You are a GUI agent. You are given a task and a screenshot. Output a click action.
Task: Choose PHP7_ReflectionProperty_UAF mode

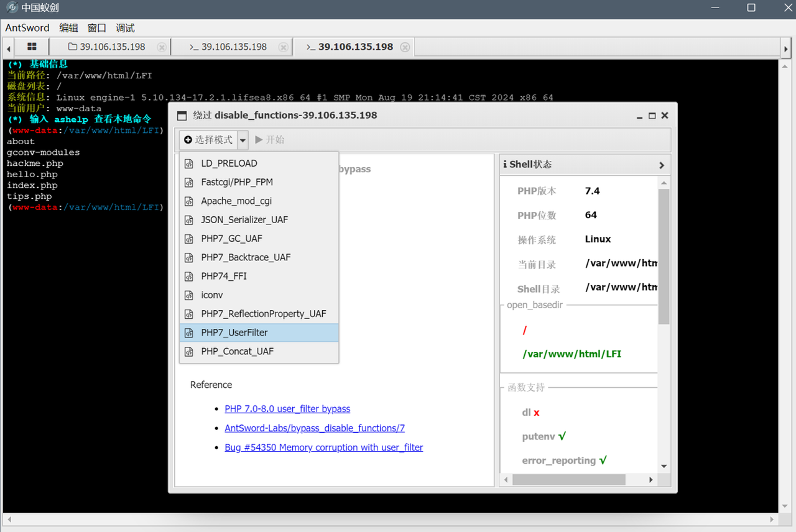pos(259,314)
